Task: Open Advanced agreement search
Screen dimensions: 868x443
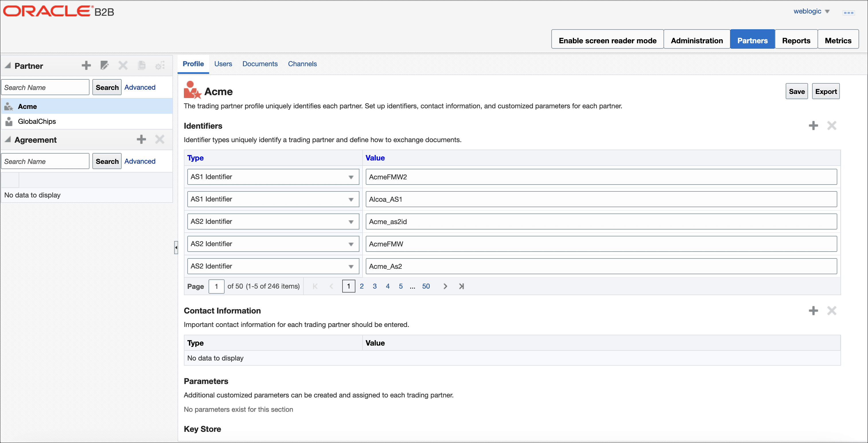Action: (x=140, y=161)
